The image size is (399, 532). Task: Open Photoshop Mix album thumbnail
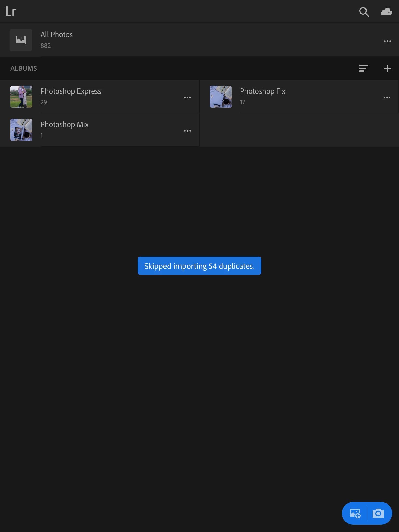pos(21,130)
